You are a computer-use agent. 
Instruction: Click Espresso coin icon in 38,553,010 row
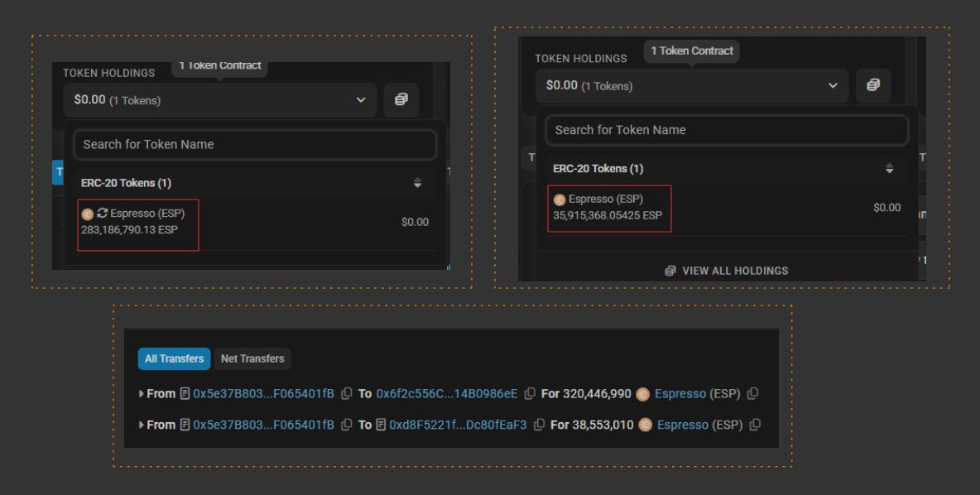pos(645,425)
